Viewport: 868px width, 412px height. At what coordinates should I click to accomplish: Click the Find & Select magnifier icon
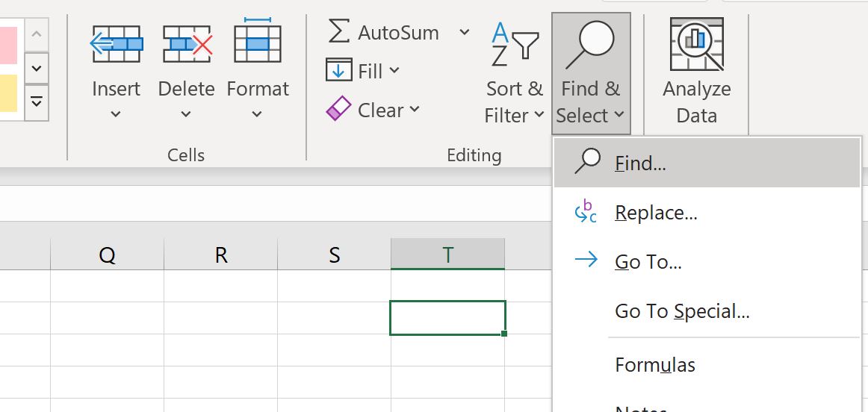coord(589,46)
